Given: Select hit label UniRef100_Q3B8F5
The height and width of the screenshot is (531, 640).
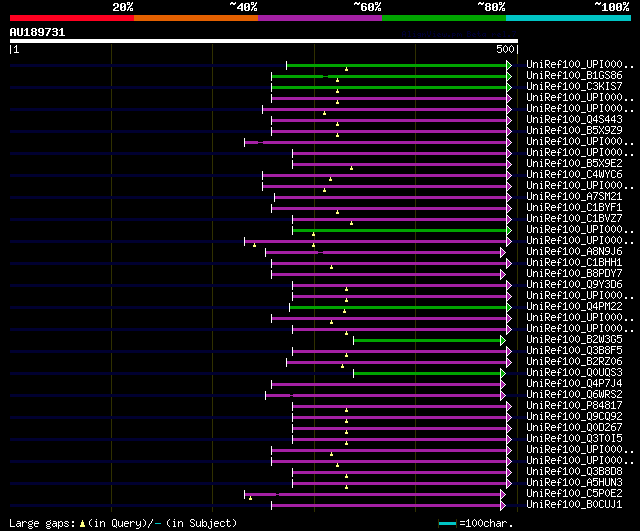Looking at the screenshot, I should [x=574, y=351].
